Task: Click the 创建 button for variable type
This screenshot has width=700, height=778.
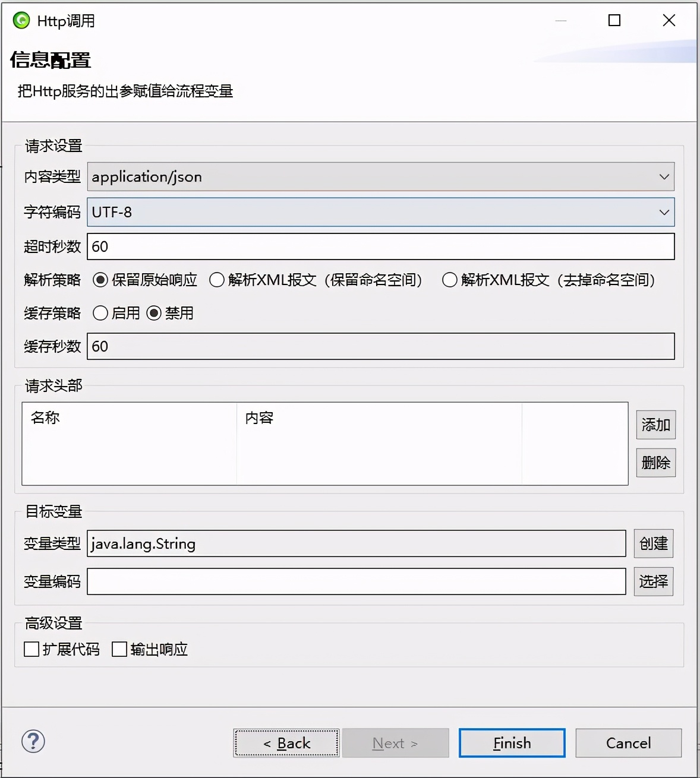Action: click(x=653, y=543)
